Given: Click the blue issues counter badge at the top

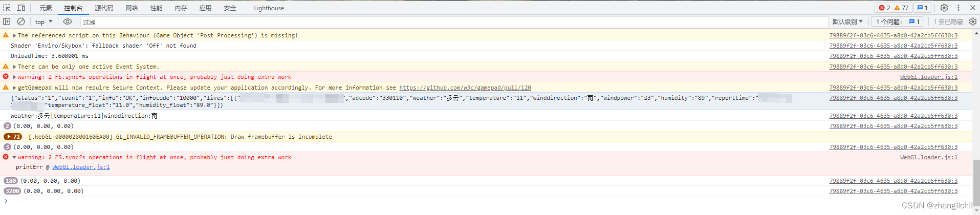Looking at the screenshot, I should tap(922, 8).
